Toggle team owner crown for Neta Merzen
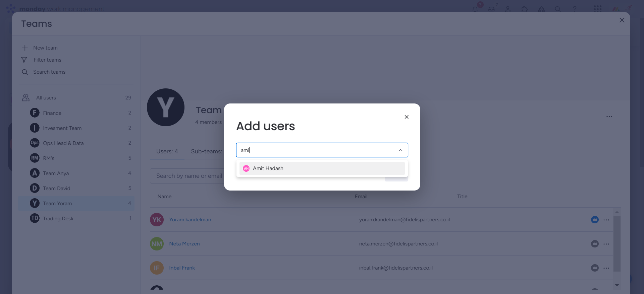644x294 pixels. click(x=595, y=244)
